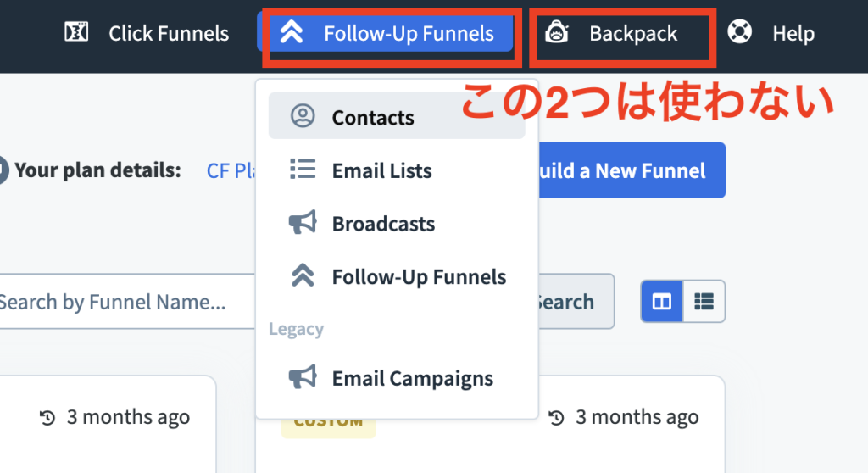Click the Follow-Up Funnels double-chevron navbar icon
The width and height of the screenshot is (868, 473).
(x=292, y=32)
